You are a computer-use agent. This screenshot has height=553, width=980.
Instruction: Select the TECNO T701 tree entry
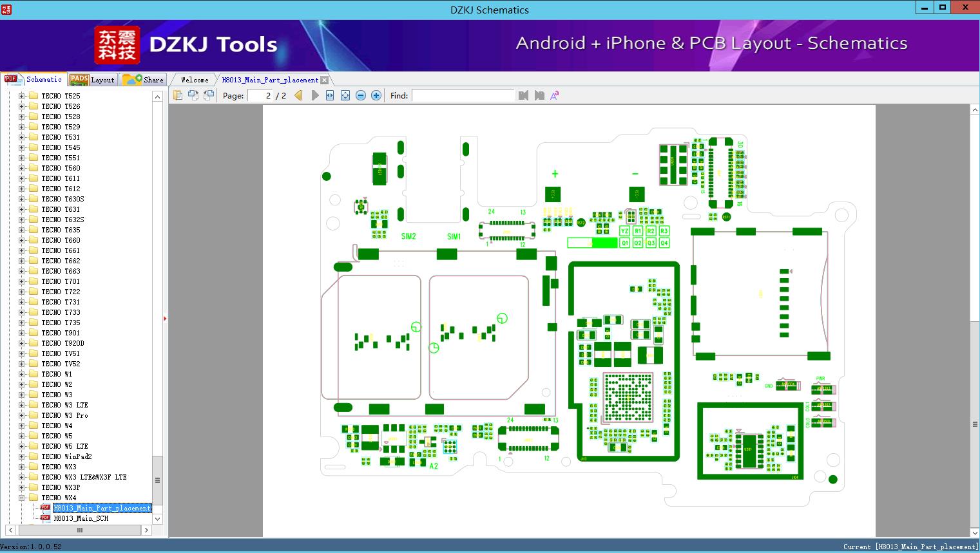pos(61,281)
